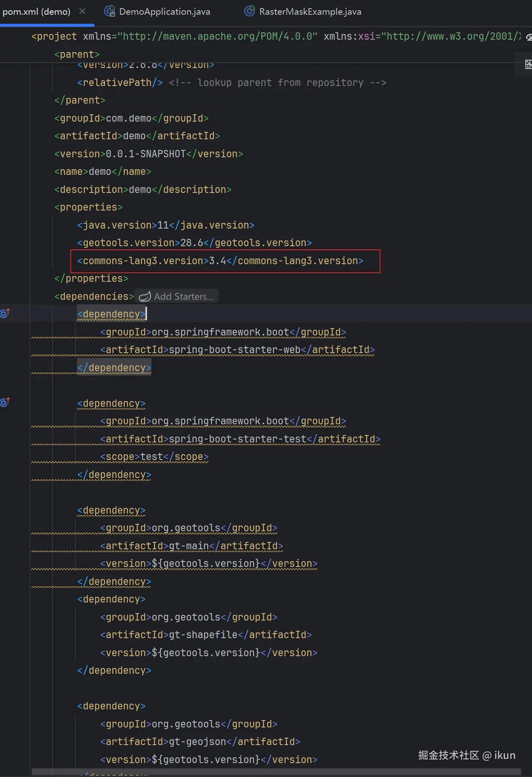Click the Spring leaf icon beside Add Starters
Viewport: 532px width, 777px height.
pyautogui.click(x=145, y=297)
